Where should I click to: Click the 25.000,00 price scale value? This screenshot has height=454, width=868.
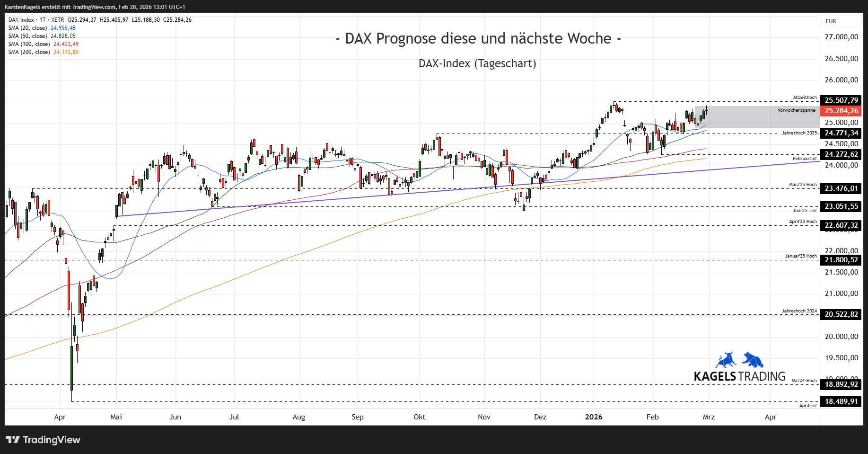(x=841, y=123)
